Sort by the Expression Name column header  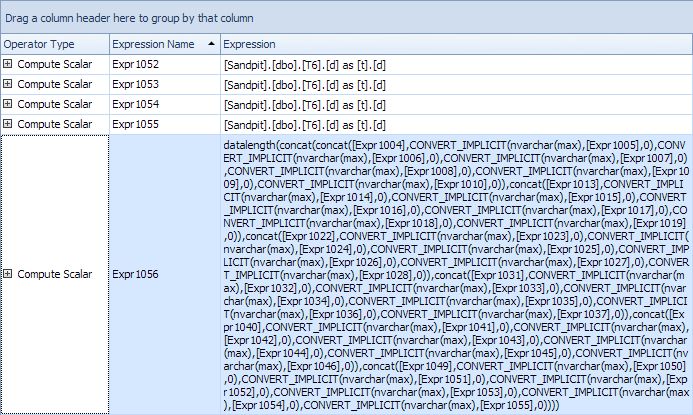tap(153, 44)
